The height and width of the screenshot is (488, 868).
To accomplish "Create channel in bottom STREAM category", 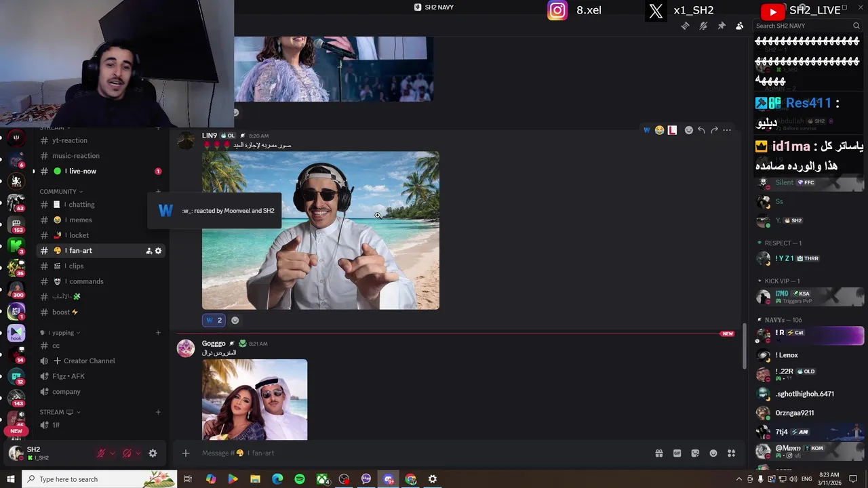I will (158, 412).
